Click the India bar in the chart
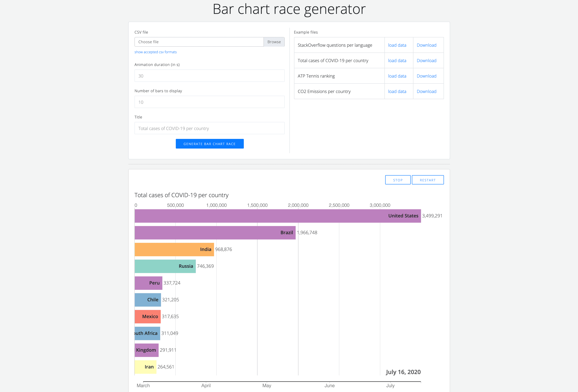578x392 pixels. tap(174, 249)
